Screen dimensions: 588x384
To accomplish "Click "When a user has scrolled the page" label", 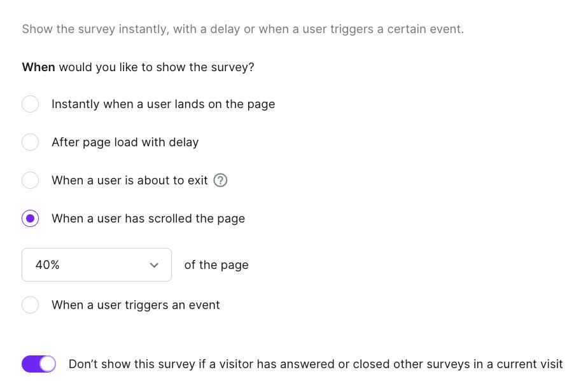I will [148, 219].
